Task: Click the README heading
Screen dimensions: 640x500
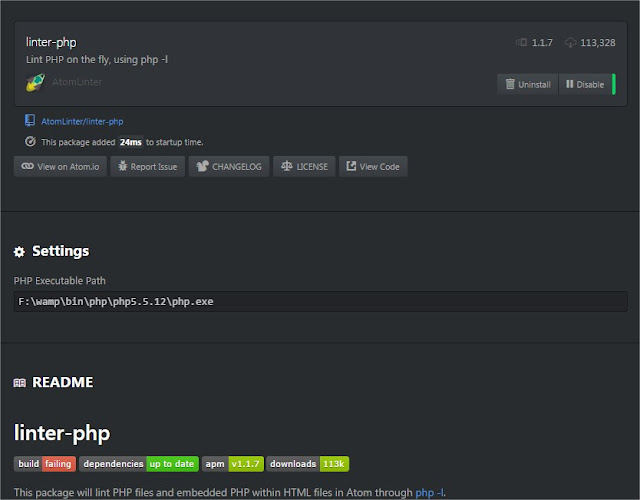Action: pos(62,382)
